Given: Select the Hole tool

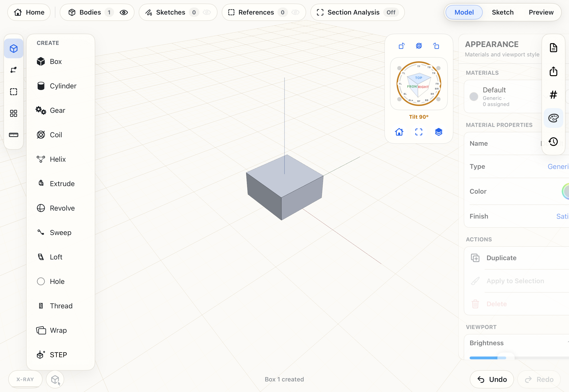Looking at the screenshot, I should click(60, 282).
